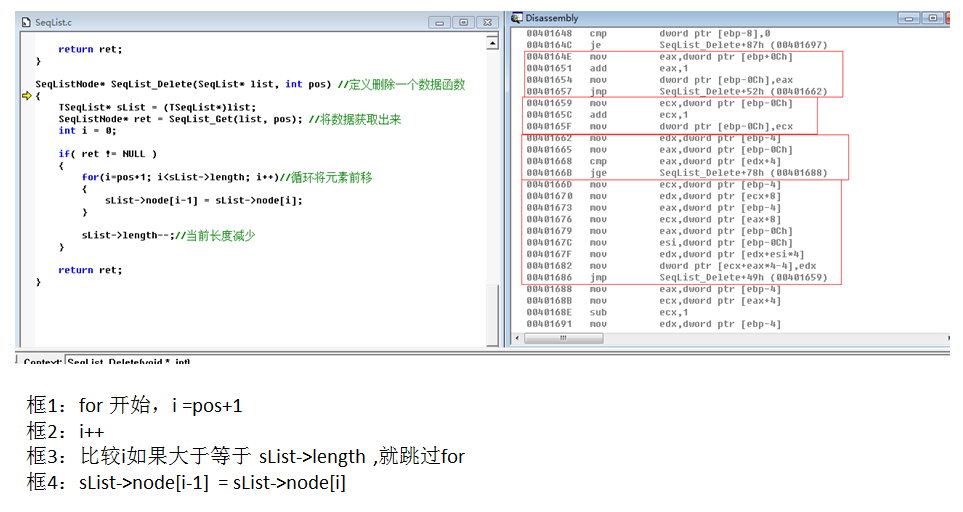Select disassembly row at address 00401648
The height and width of the screenshot is (512, 963).
pyautogui.click(x=648, y=33)
